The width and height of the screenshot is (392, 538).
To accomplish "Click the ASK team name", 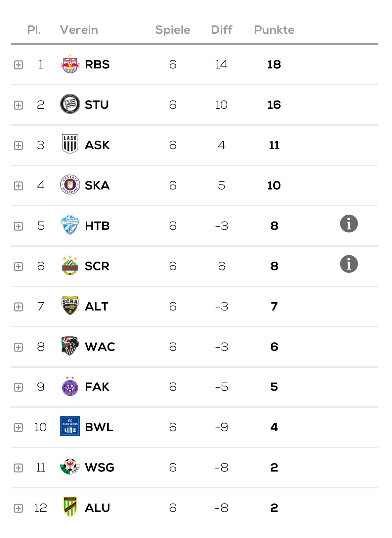I will coord(97,145).
